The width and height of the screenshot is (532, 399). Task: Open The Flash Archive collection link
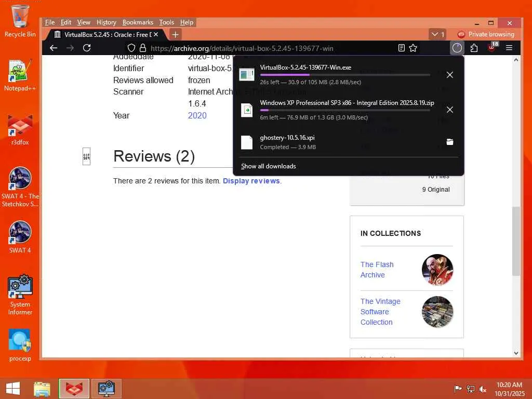click(x=377, y=270)
